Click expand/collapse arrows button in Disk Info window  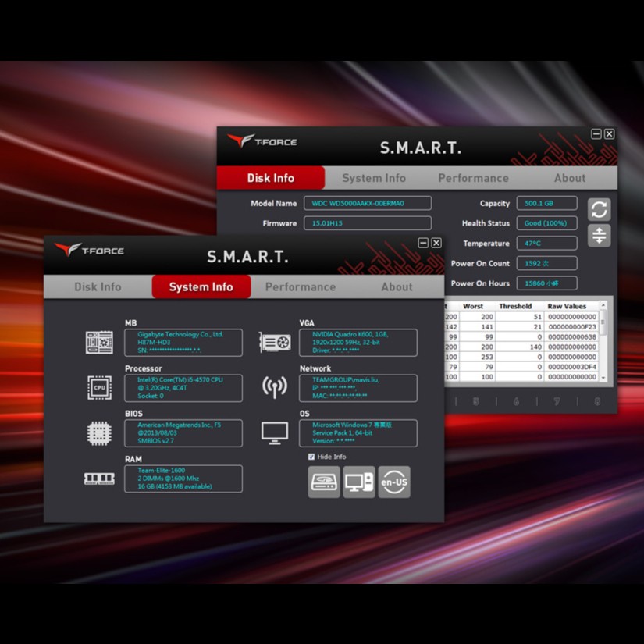click(599, 236)
